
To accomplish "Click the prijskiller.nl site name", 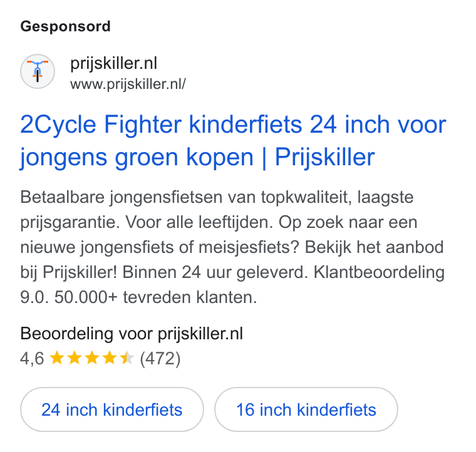I will pos(113,64).
